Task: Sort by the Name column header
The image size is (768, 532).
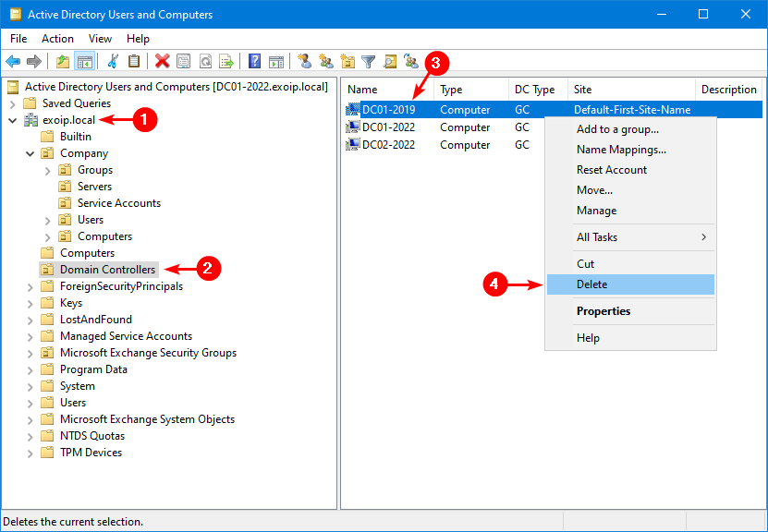Action: tap(387, 90)
